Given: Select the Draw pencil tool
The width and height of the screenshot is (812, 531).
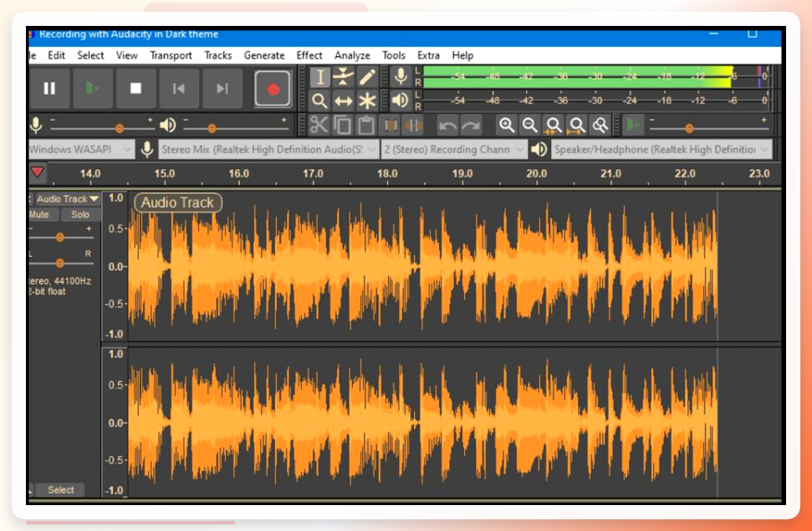Looking at the screenshot, I should pos(367,77).
